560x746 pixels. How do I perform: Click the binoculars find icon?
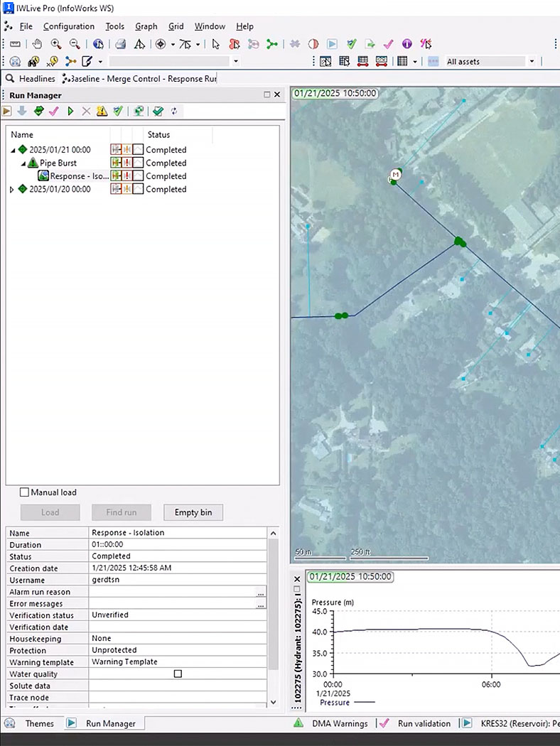33,62
